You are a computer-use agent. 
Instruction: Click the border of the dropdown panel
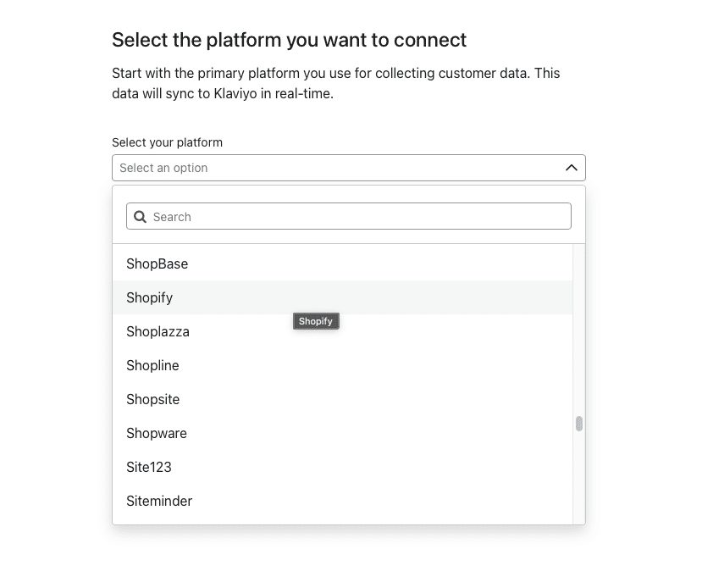[x=584, y=356]
